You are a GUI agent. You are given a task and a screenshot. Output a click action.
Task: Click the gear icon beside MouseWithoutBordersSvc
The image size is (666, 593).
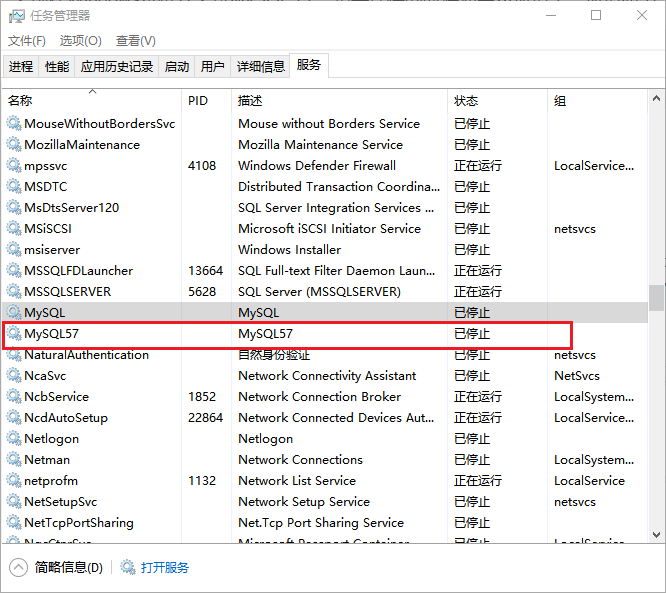tap(14, 123)
